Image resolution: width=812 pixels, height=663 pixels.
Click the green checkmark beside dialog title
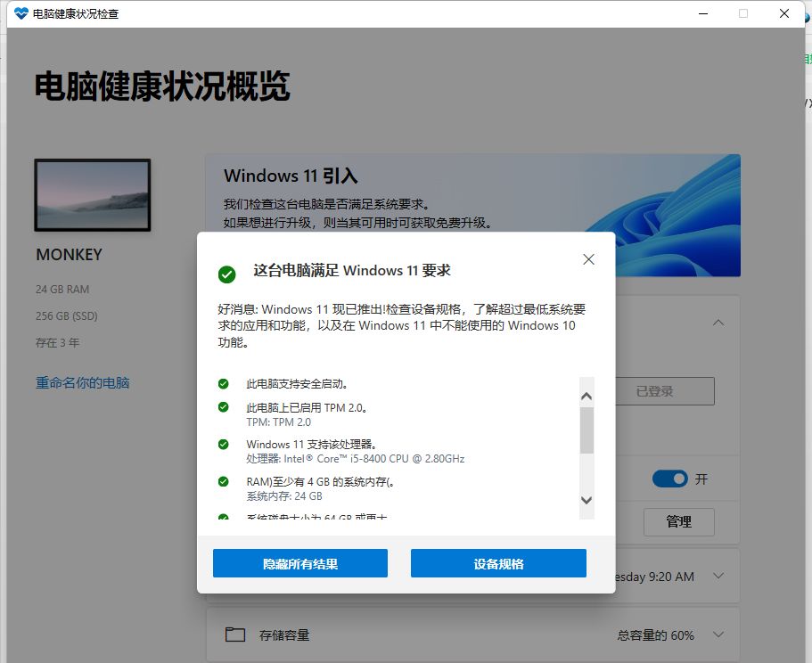[x=226, y=274]
